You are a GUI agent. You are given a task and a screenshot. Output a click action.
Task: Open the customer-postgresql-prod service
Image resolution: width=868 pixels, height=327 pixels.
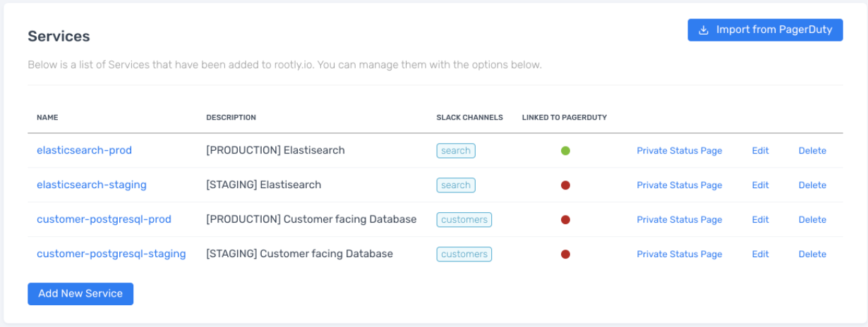tap(104, 219)
